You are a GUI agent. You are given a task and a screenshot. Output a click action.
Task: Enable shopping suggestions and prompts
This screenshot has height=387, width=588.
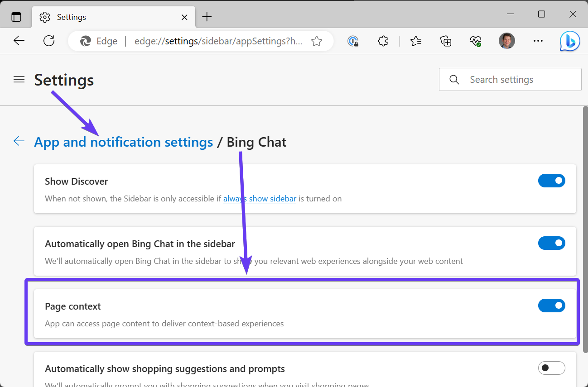pyautogui.click(x=551, y=368)
